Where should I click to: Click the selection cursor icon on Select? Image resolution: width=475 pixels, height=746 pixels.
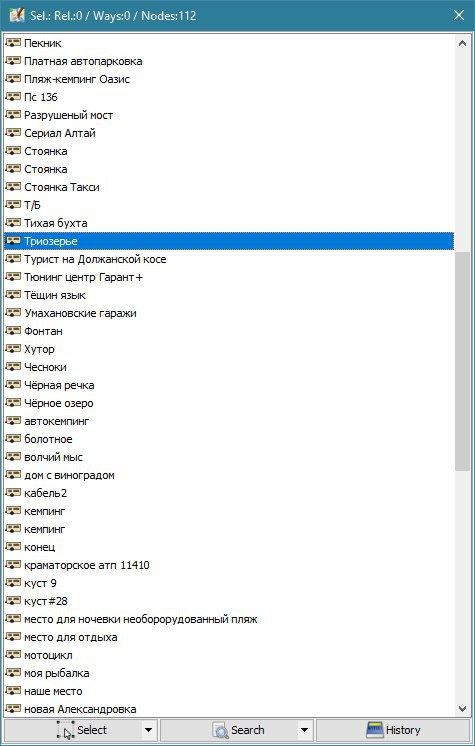point(66,730)
